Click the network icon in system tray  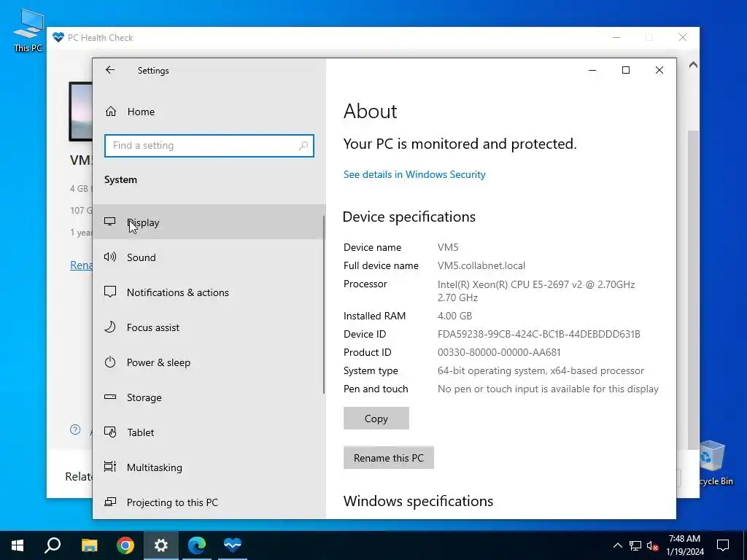click(635, 545)
